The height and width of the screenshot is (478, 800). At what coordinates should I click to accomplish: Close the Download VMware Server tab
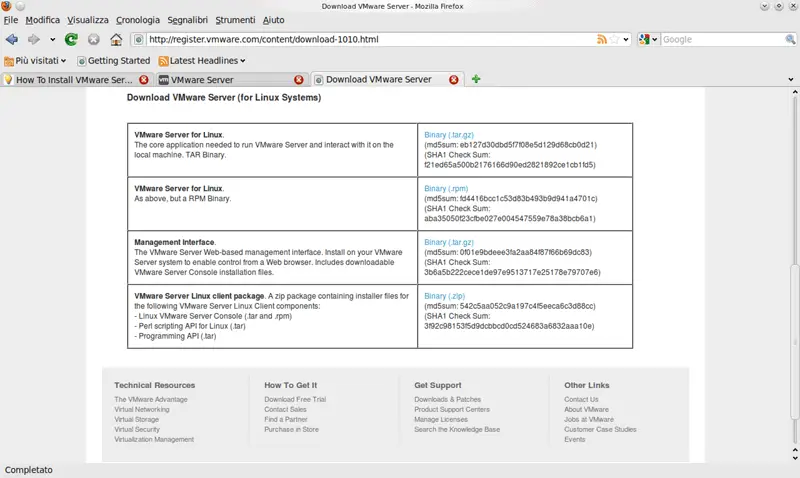click(454, 80)
